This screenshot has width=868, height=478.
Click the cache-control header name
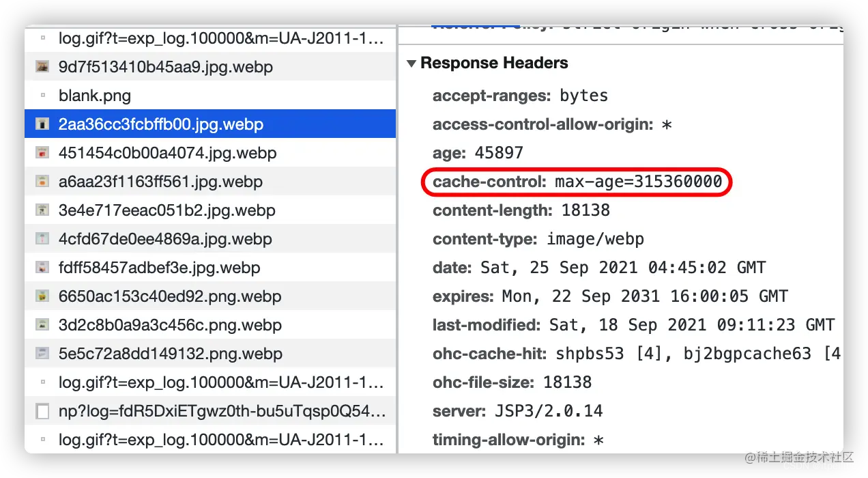click(x=490, y=182)
